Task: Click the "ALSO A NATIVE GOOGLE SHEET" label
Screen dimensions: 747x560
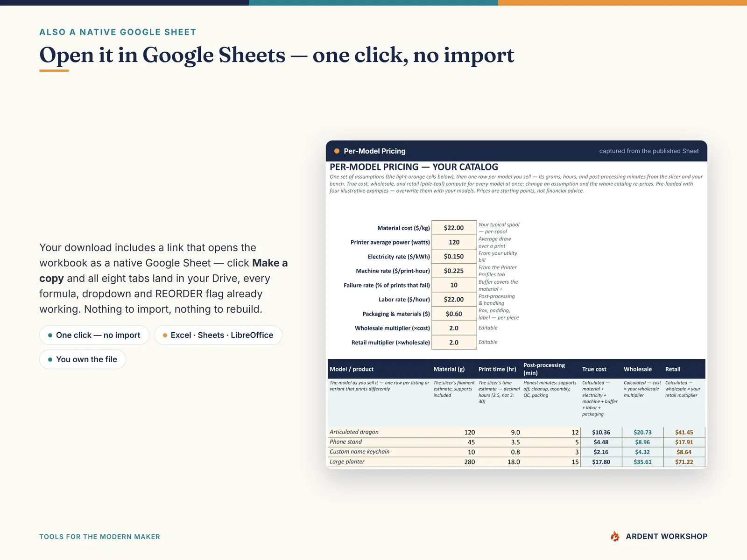Action: [x=118, y=32]
